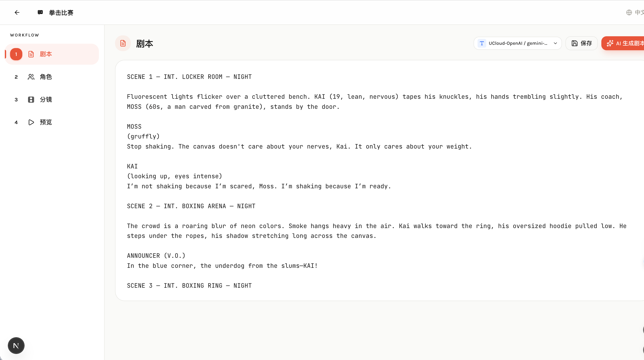Open the UCloud-OpenAI model selector

pos(518,43)
